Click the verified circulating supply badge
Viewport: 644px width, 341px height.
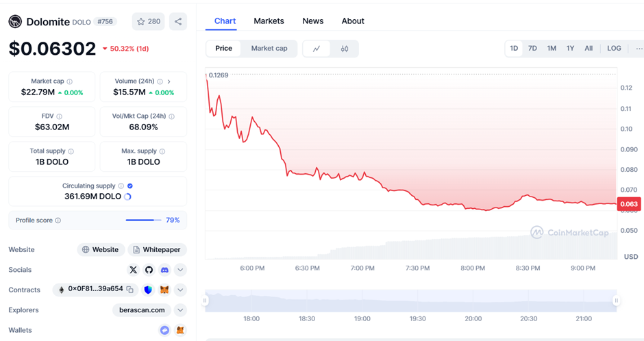coord(130,186)
